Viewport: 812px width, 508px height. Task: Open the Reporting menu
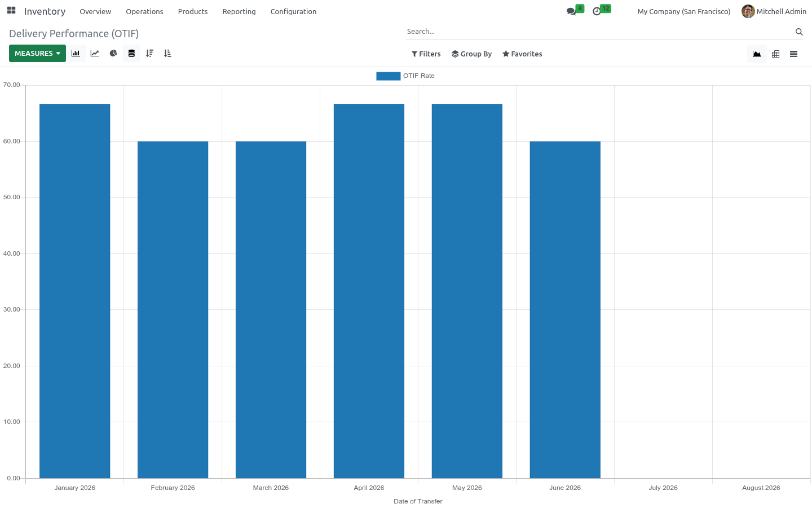(x=239, y=11)
